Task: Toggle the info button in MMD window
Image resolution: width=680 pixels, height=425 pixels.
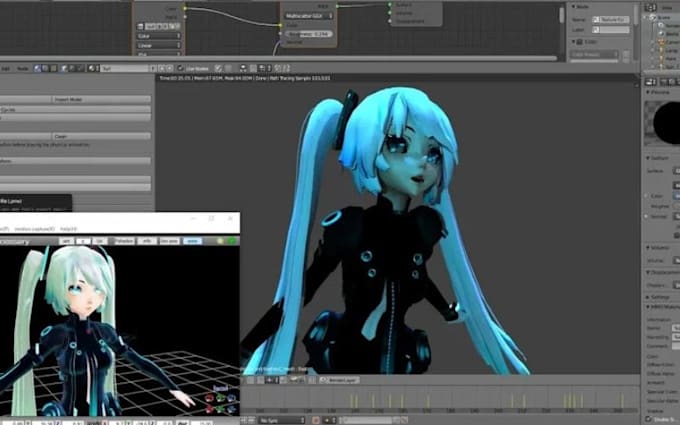Action: pos(147,241)
